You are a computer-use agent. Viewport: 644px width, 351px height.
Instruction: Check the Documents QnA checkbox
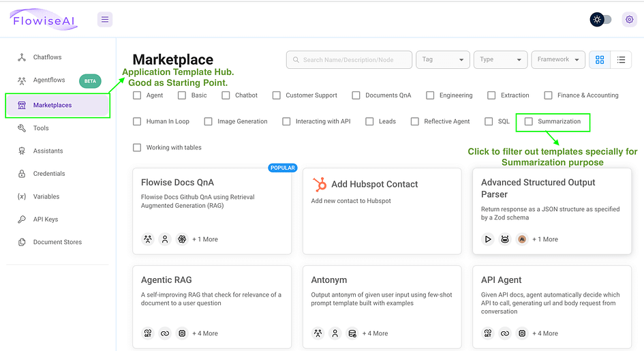(356, 95)
